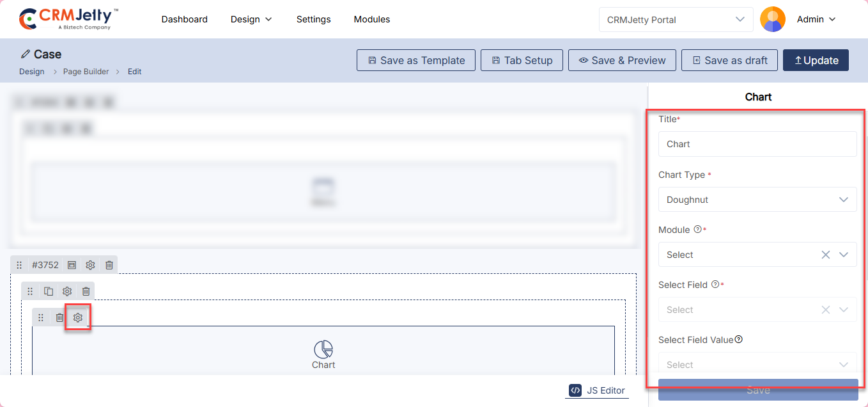Click the help icon beside Module label
868x407 pixels.
pos(697,230)
